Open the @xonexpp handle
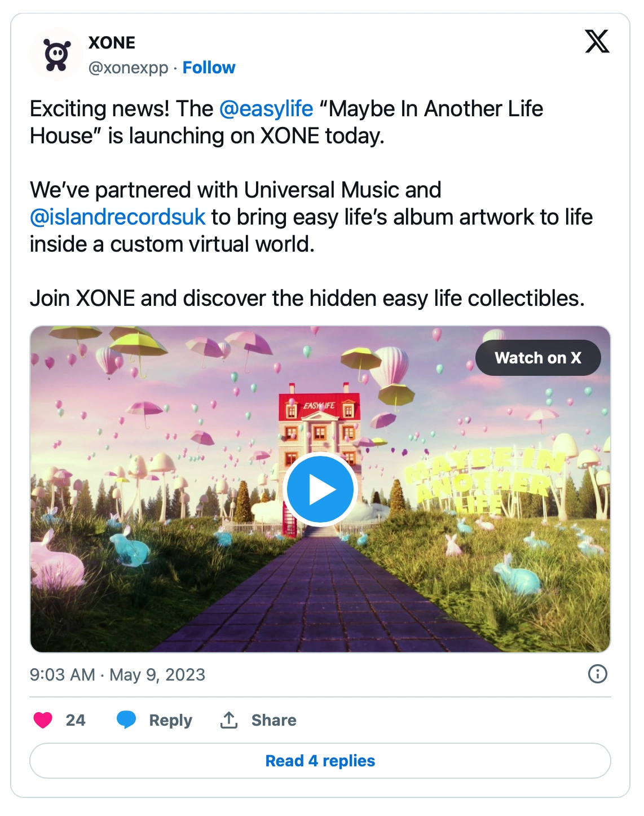Image resolution: width=644 pixels, height=816 pixels. click(128, 68)
